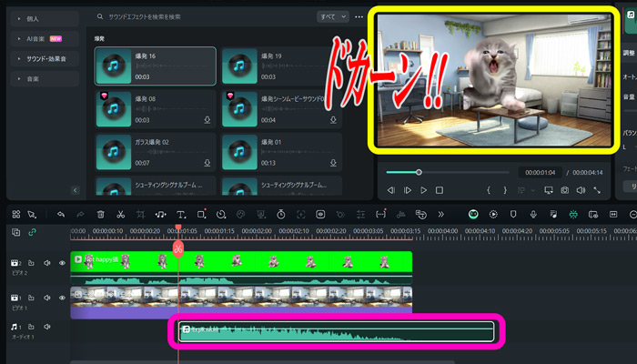637x364 pixels.
Task: Step back one frame in preview
Action: click(391, 190)
